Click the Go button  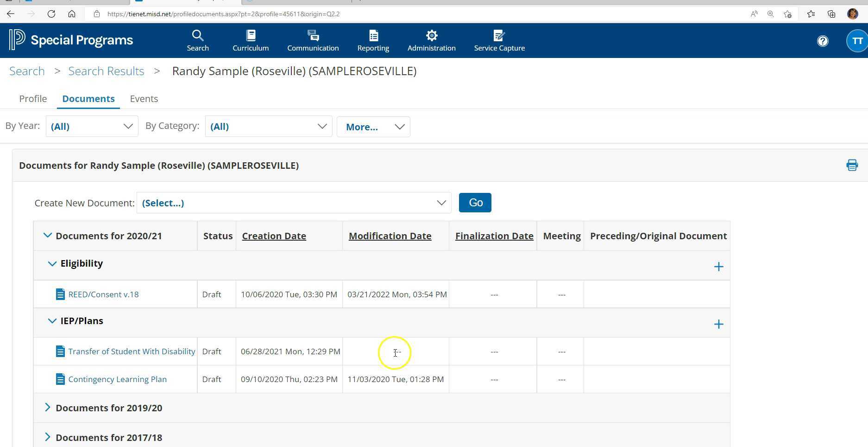tap(475, 202)
